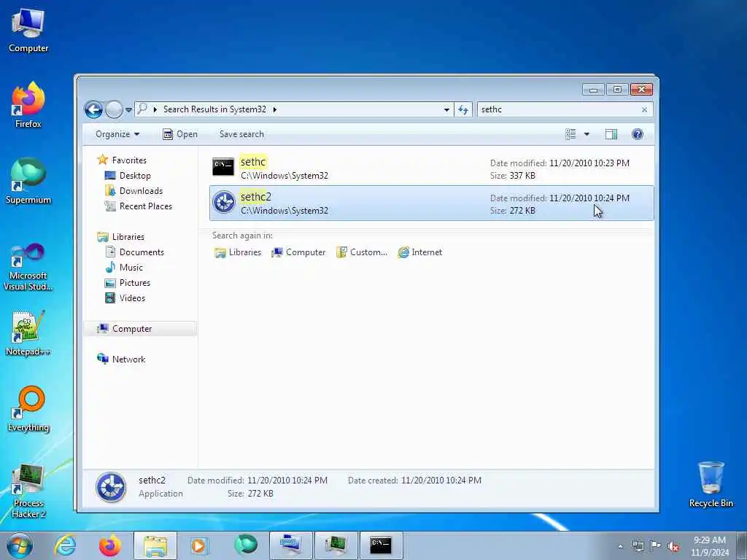Select the Process Hacker 2 desktop shortcut
This screenshot has height=560, width=747.
coord(28,491)
